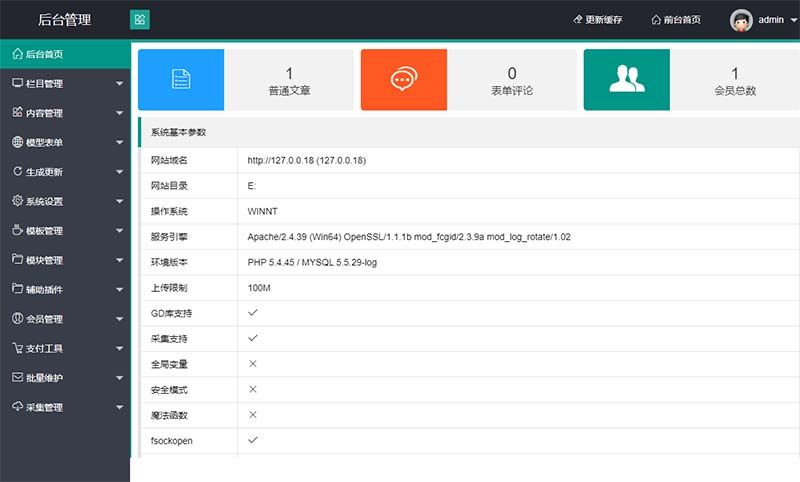The height and width of the screenshot is (482, 800).
Task: Click the house icon beside 前台首页
Action: 656,20
